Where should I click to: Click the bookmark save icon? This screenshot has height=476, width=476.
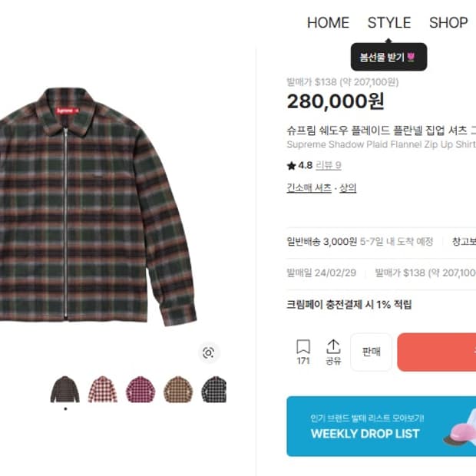(x=303, y=347)
